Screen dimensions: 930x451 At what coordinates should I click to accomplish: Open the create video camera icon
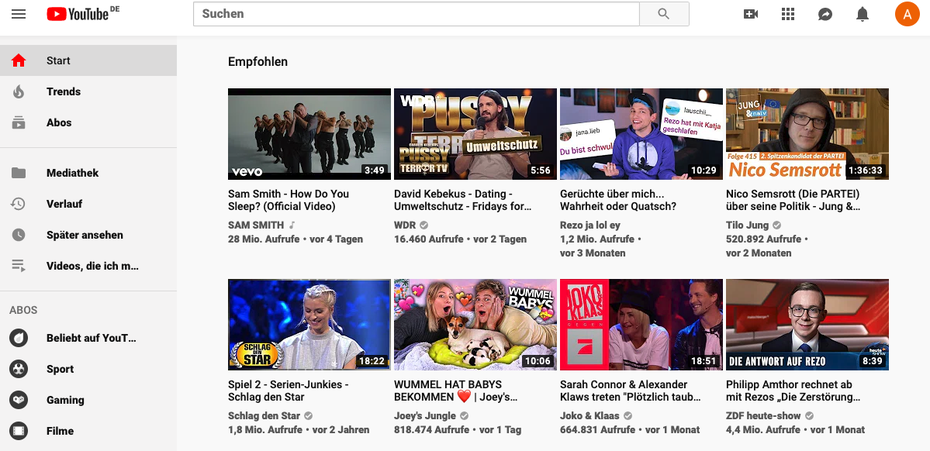pos(751,14)
